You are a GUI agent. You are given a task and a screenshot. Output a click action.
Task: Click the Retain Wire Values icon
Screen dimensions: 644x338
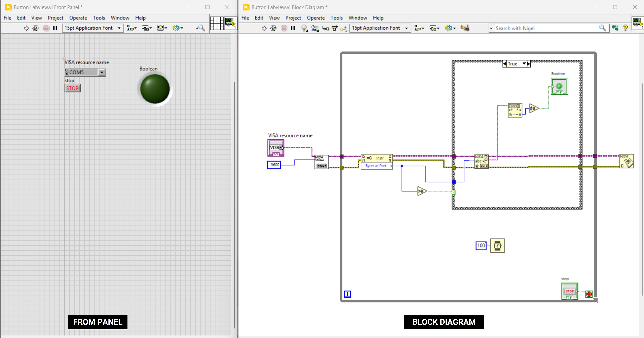[315, 28]
